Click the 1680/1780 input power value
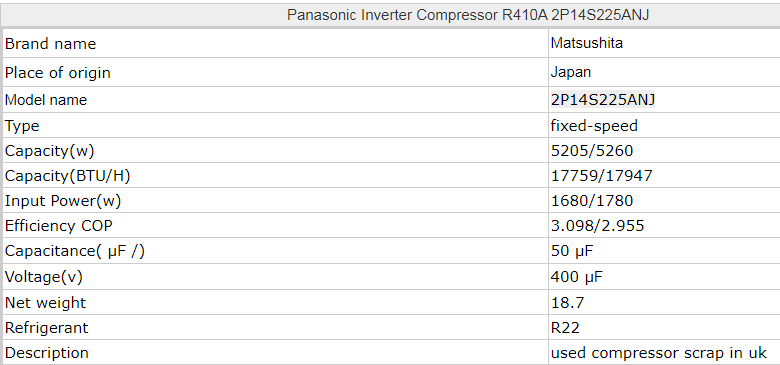Image resolution: width=780 pixels, height=365 pixels. (592, 200)
